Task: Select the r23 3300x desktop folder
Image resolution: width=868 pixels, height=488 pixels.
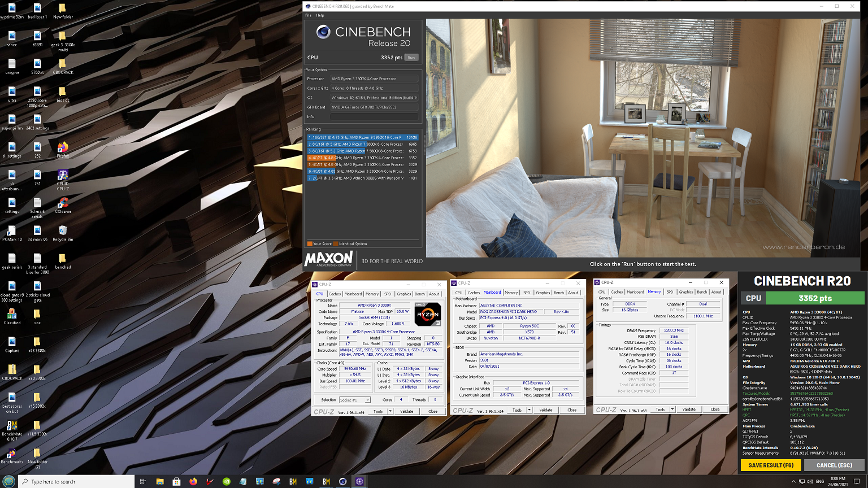Action: tap(37, 345)
